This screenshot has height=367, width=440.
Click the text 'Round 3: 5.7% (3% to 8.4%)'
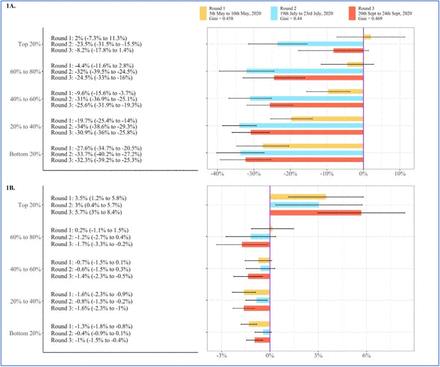point(86,212)
